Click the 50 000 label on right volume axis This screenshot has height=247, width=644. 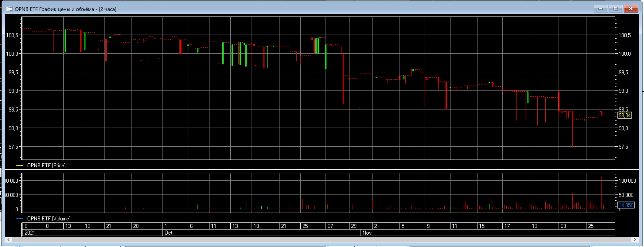pyautogui.click(x=626, y=195)
